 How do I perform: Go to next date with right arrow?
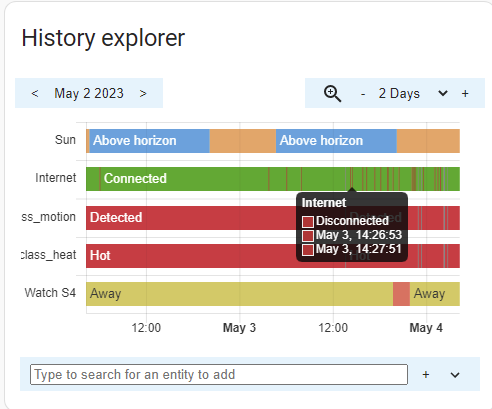pos(143,93)
